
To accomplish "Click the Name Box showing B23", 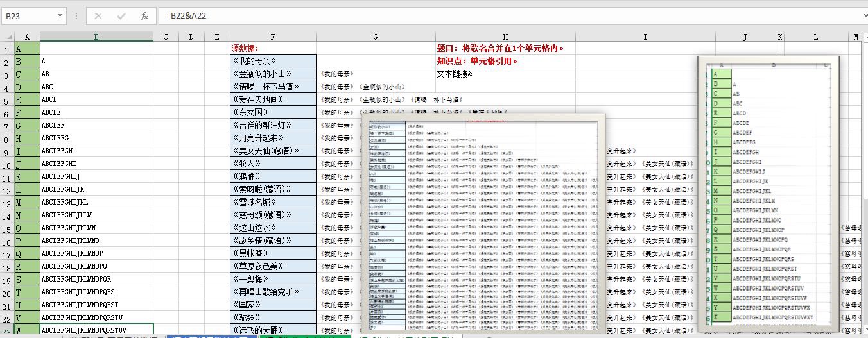I will (28, 15).
